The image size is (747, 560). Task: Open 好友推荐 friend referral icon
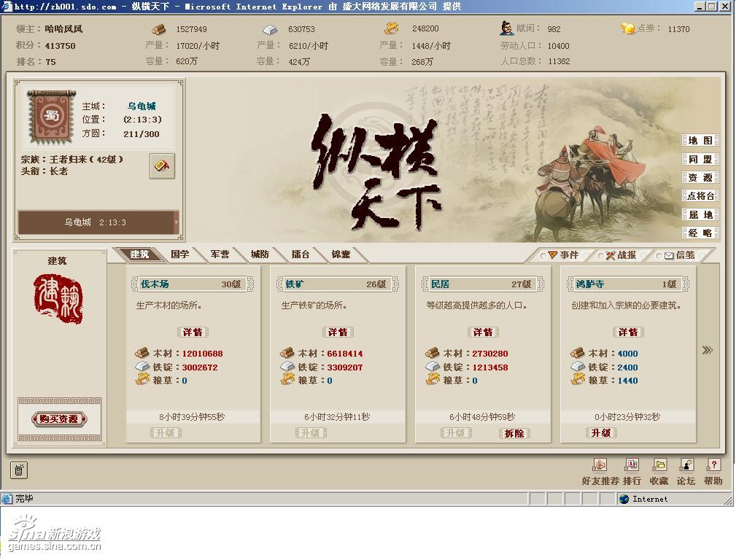600,464
